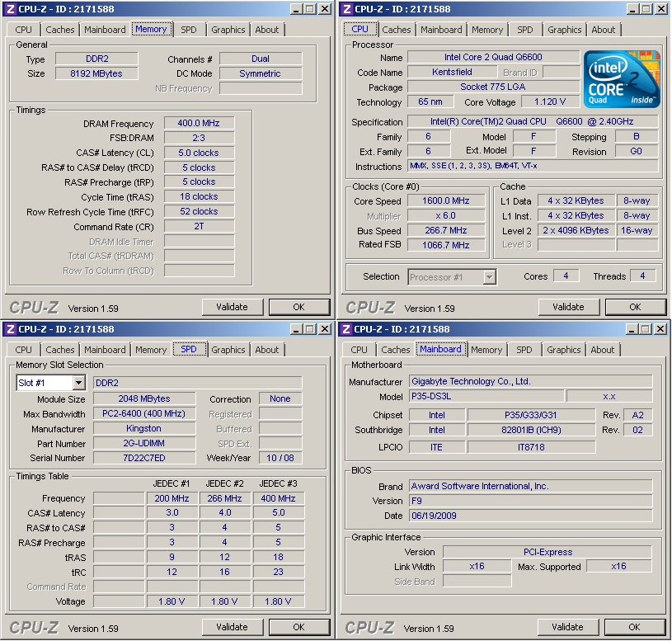Click southbridge field 82801IB (ICH9)
Image resolution: width=672 pixels, height=641 pixels.
[531, 430]
